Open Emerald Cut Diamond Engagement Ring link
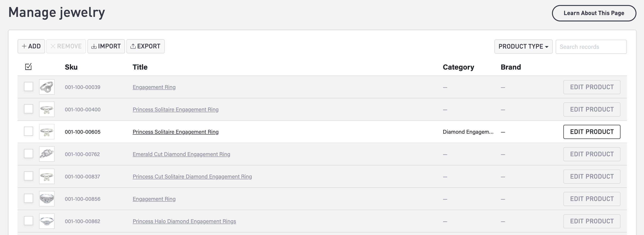The height and width of the screenshot is (235, 644). click(x=181, y=154)
